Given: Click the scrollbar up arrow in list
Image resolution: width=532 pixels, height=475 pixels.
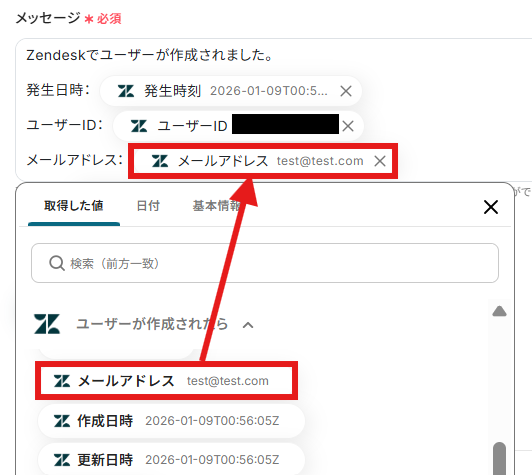Looking at the screenshot, I should [x=499, y=311].
